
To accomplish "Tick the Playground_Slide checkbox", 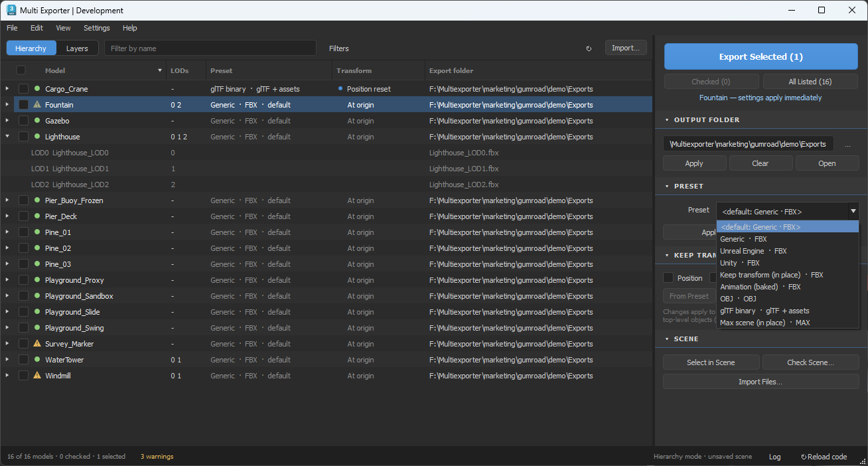I will [23, 312].
